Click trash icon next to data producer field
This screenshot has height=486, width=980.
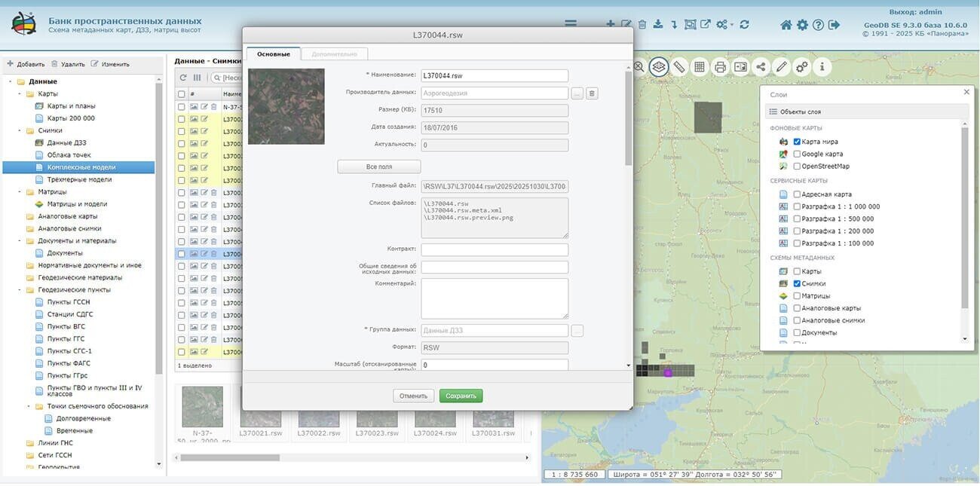point(593,93)
